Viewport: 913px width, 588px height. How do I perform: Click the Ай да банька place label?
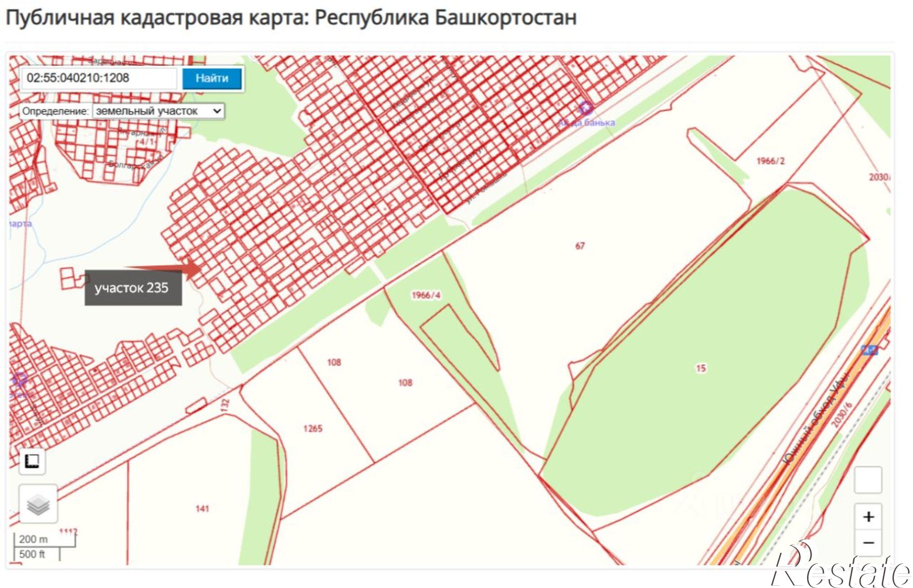(x=587, y=122)
